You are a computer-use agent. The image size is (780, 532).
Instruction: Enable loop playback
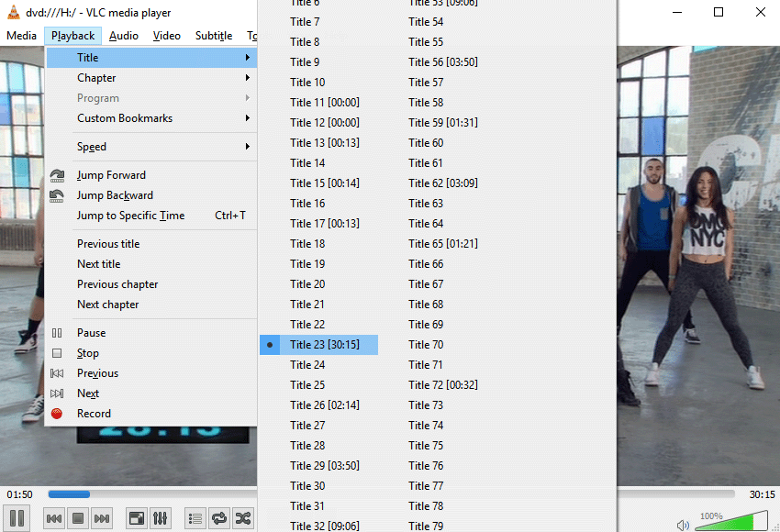coord(218,518)
